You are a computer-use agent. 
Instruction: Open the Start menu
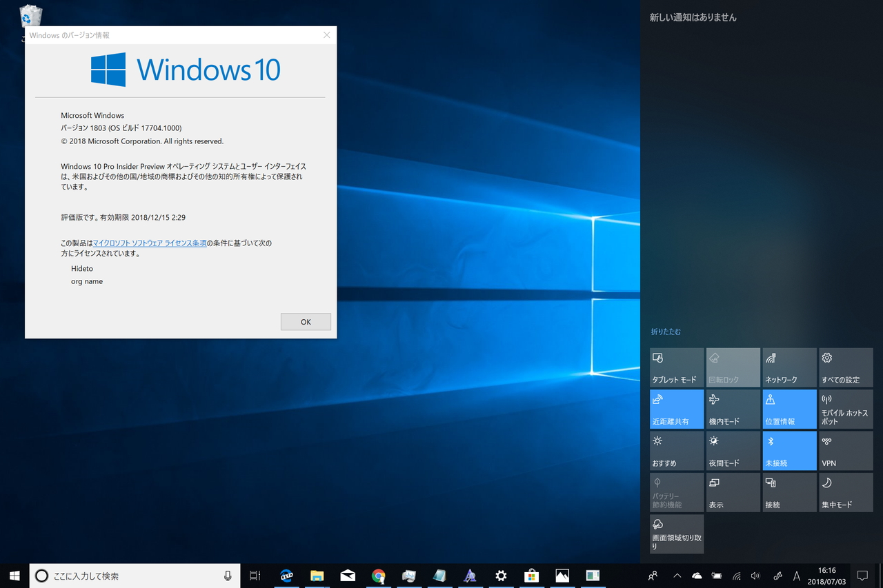coord(14,576)
